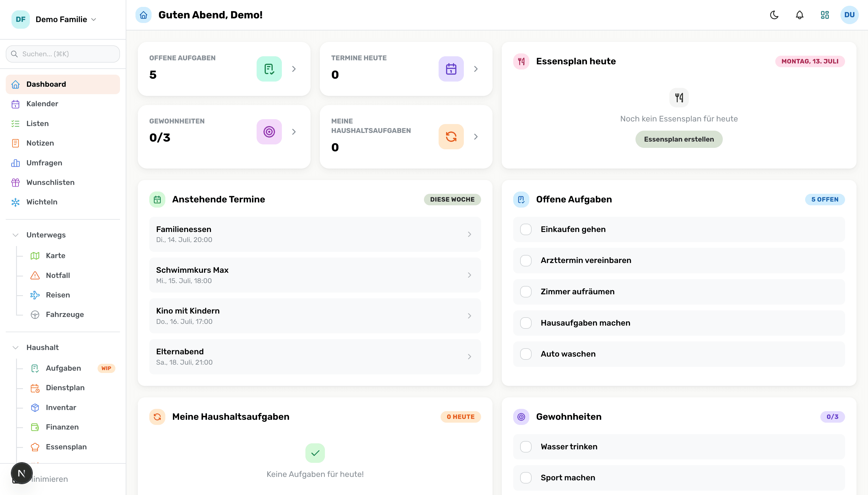Mark Hausaufgaben machen as done

click(x=526, y=323)
